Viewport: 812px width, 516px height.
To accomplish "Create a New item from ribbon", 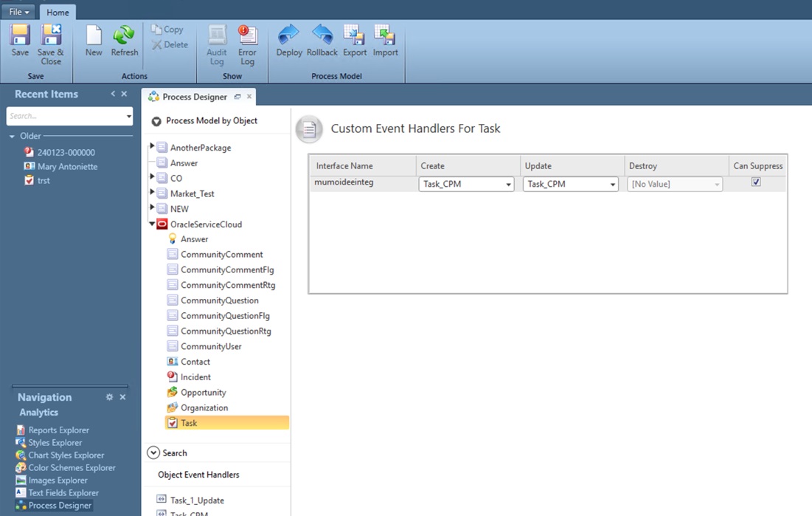I will (94, 41).
